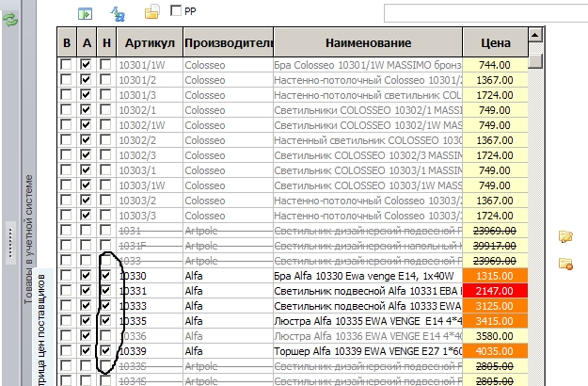Click the folder icon with red badge
Image resolution: width=588 pixels, height=386 pixels.
(x=565, y=264)
